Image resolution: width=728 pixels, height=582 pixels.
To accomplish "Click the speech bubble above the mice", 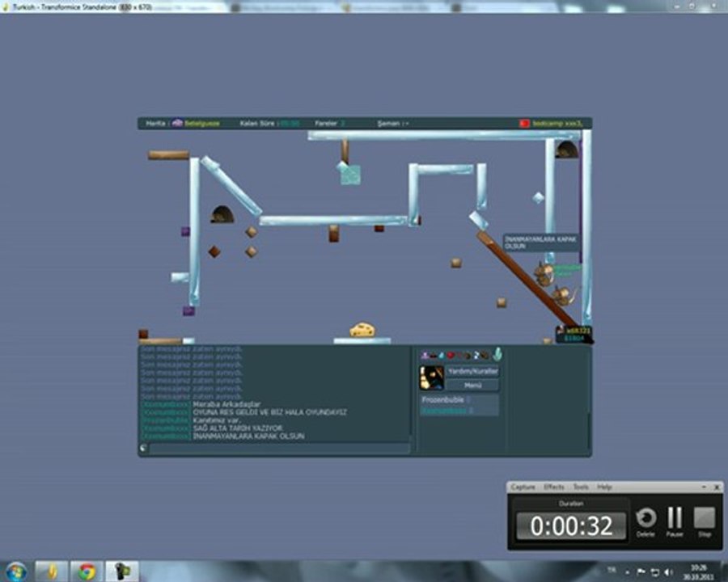I will coord(541,242).
